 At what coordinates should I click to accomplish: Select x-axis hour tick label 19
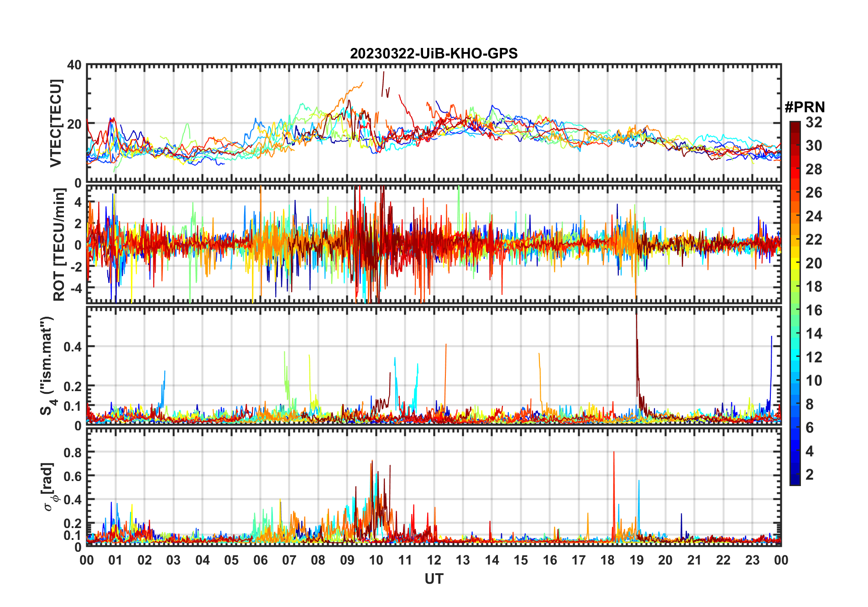pos(637,560)
